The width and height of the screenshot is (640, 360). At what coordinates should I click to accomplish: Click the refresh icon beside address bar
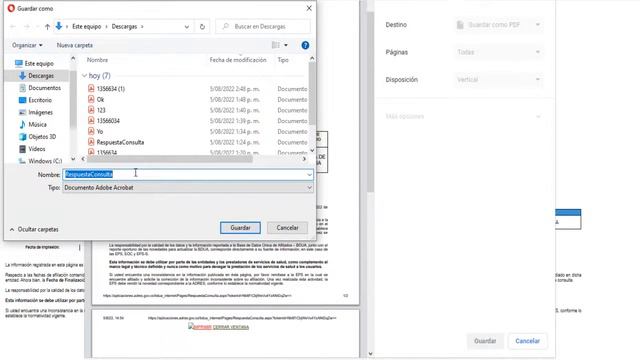pos(202,27)
